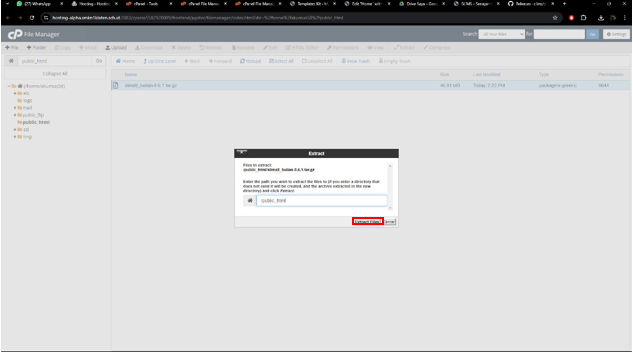Expand the mail folder

[x=15, y=108]
